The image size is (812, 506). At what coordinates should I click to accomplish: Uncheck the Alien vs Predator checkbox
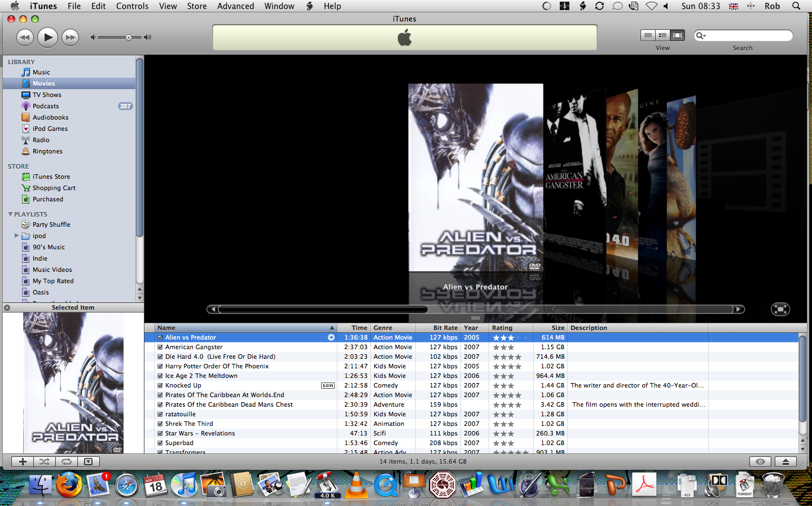[160, 337]
